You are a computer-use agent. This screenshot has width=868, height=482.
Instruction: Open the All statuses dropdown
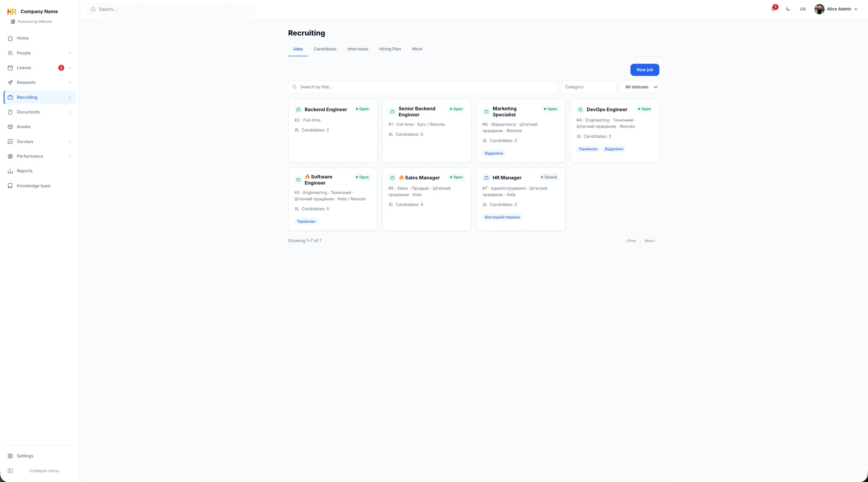[x=640, y=87]
